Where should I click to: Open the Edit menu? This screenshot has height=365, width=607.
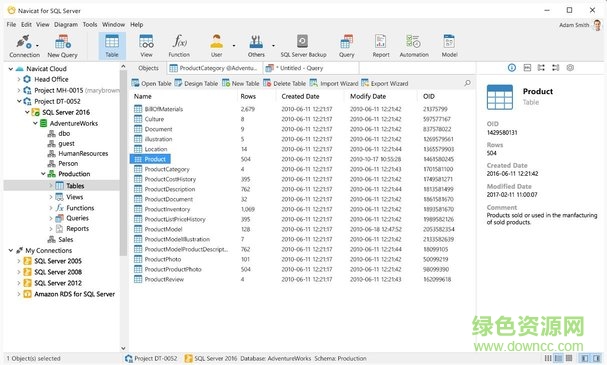(26, 24)
